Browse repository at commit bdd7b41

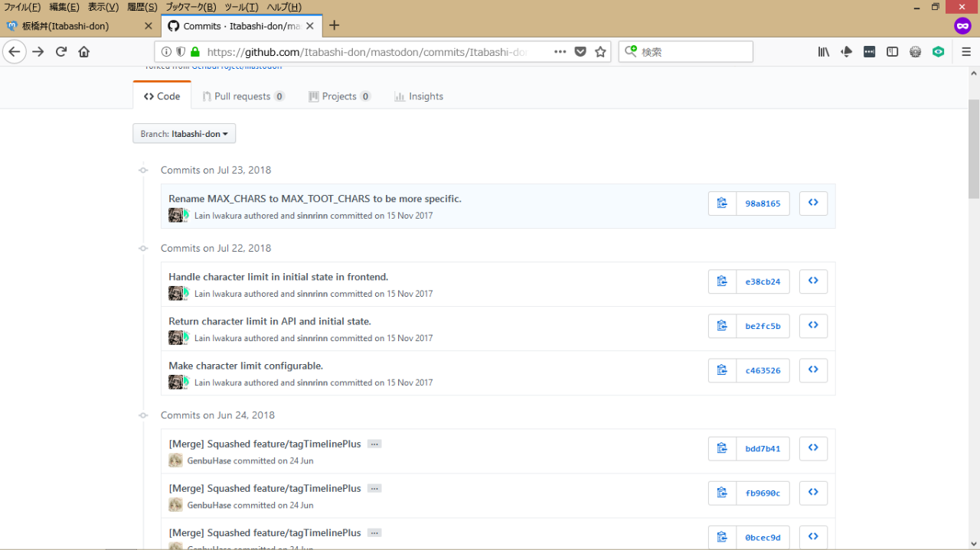tap(813, 448)
